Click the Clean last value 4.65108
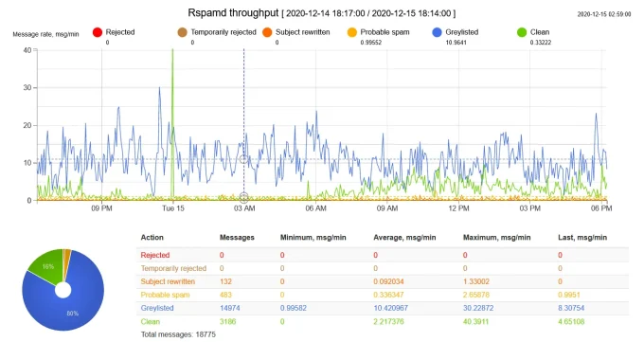Screen dimensions: 644x342 [571, 321]
